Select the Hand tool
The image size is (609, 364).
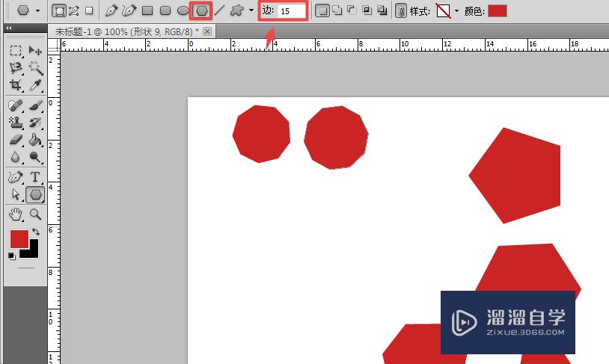16,215
